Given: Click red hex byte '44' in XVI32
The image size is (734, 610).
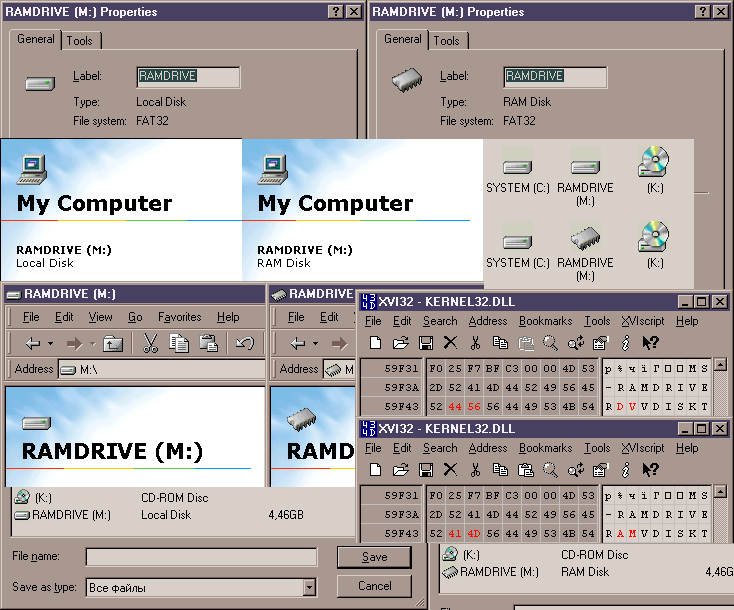Looking at the screenshot, I should click(x=455, y=407).
